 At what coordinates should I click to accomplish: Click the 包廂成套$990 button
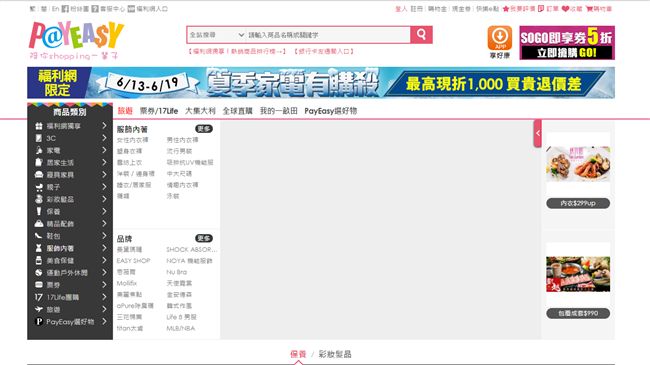point(578,313)
